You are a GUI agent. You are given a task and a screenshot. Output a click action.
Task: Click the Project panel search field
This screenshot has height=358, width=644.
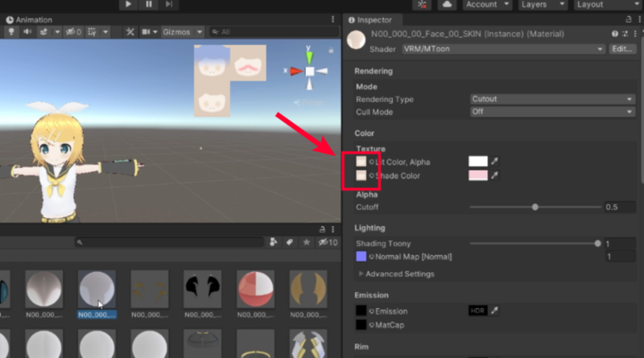pyautogui.click(x=169, y=242)
